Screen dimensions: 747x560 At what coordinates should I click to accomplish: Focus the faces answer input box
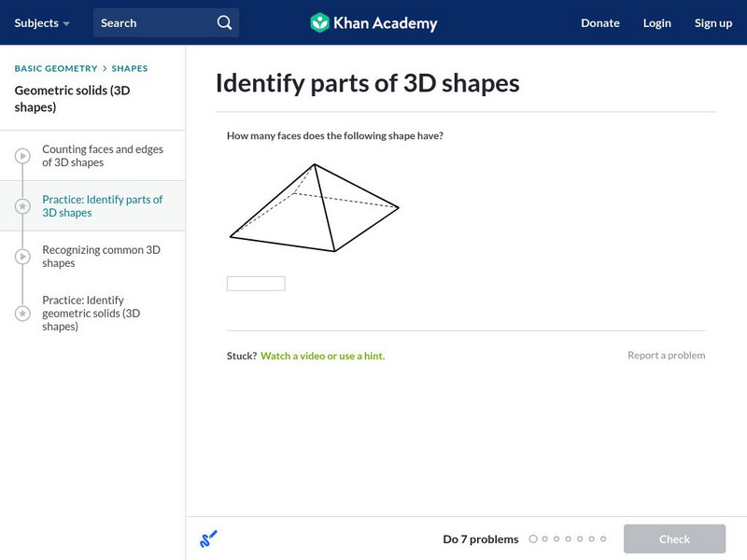256,284
